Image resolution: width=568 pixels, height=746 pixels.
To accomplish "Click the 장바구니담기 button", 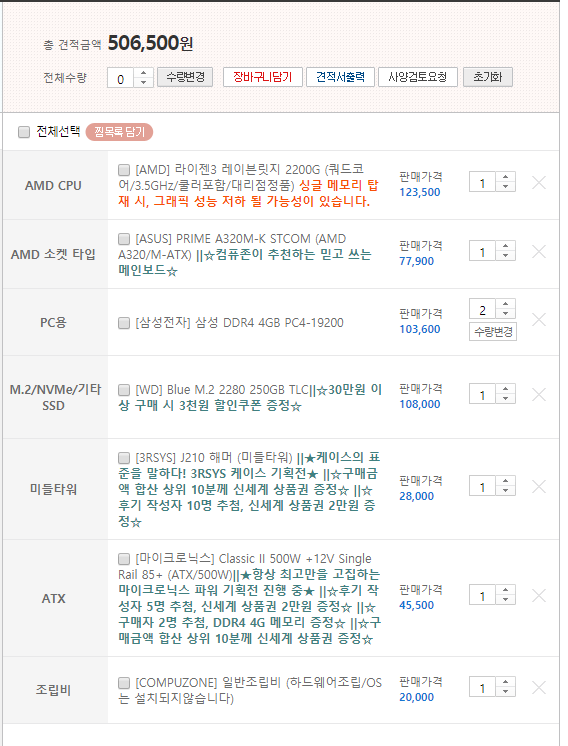I will [x=263, y=77].
